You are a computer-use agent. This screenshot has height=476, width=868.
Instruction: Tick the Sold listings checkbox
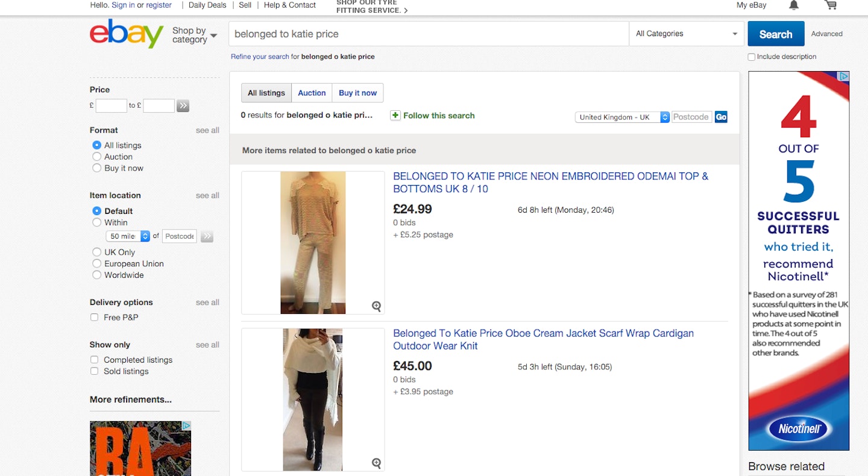point(94,371)
